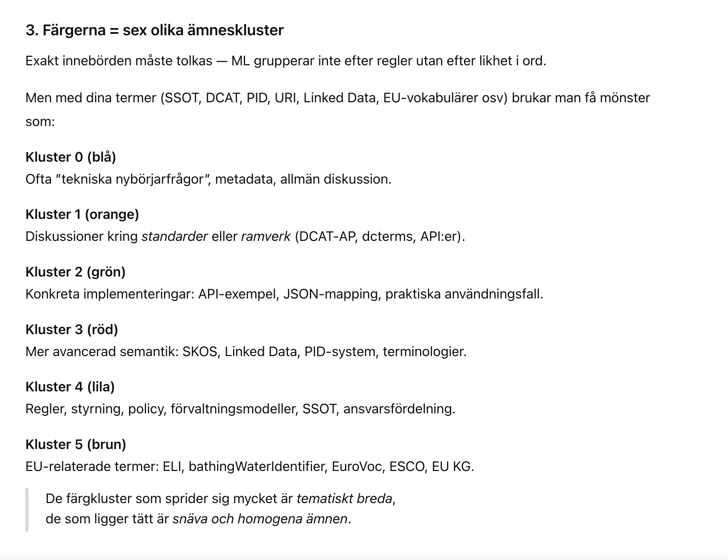This screenshot has width=728, height=560.
Task: Click the "Kluster 5 (brun)" heading
Action: (x=76, y=444)
